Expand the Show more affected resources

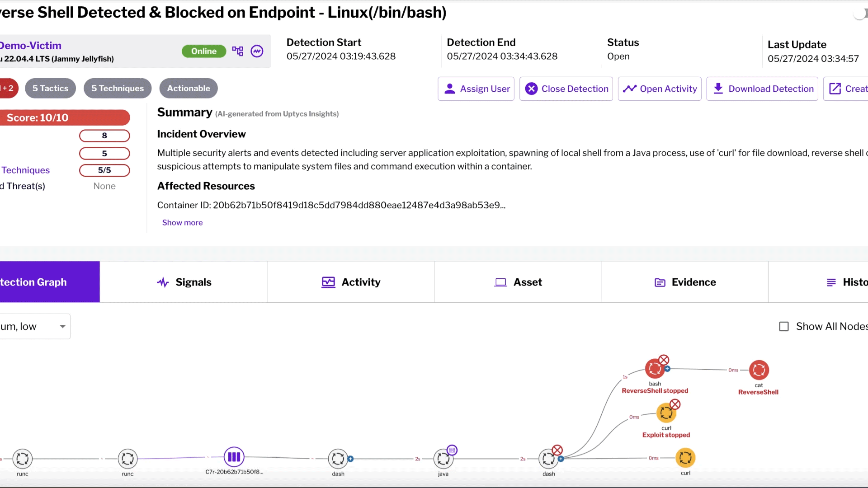pyautogui.click(x=182, y=222)
